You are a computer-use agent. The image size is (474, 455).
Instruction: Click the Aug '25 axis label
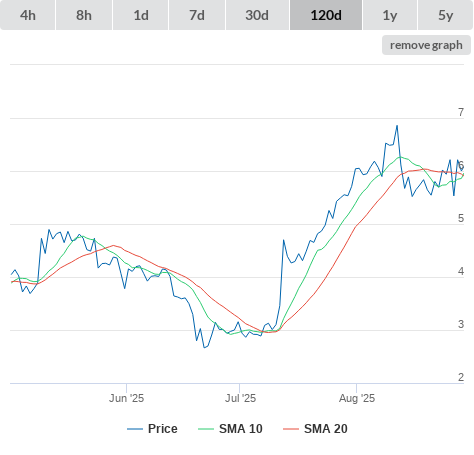(x=357, y=398)
